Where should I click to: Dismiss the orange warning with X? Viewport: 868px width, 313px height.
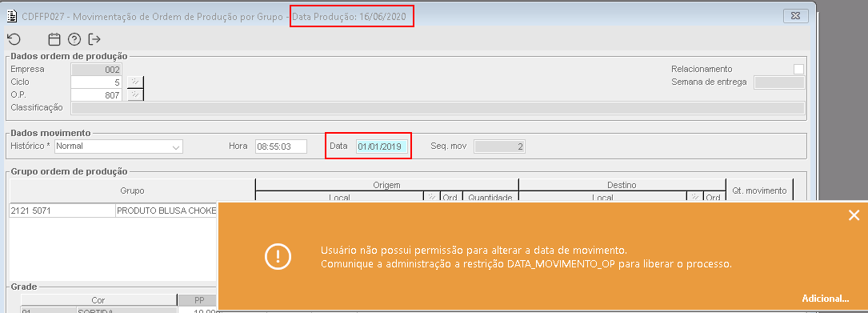coord(854,215)
